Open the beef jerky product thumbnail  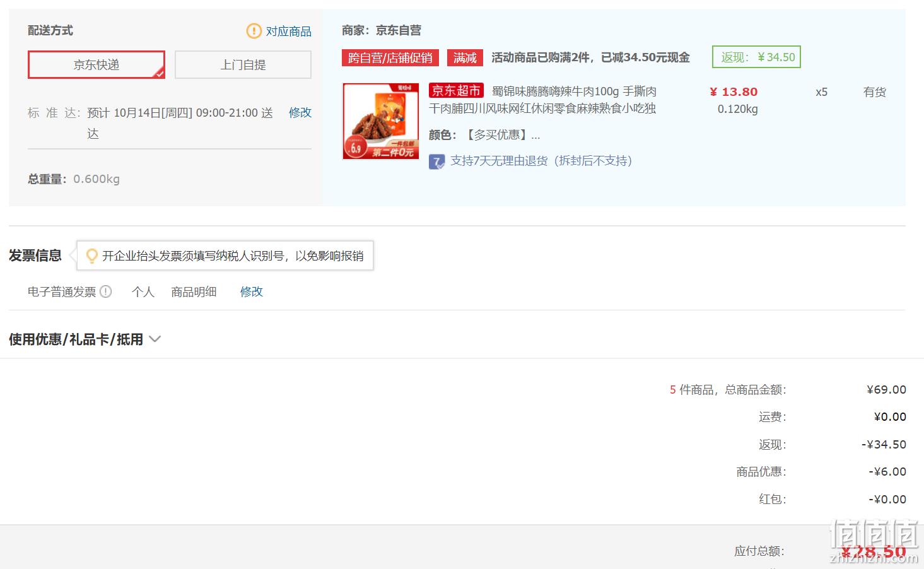tap(381, 121)
